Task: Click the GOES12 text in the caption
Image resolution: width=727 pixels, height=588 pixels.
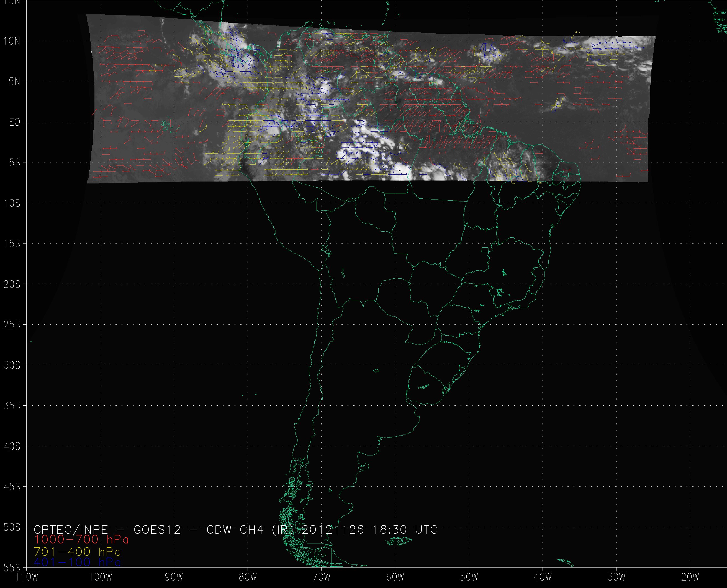Action: (157, 529)
